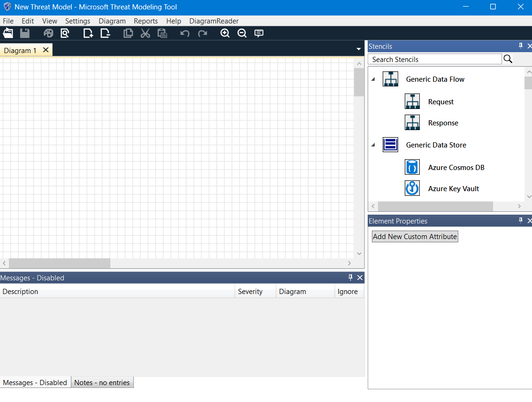Click the feedback comment icon in toolbar
This screenshot has width=532, height=402.
pyautogui.click(x=259, y=33)
